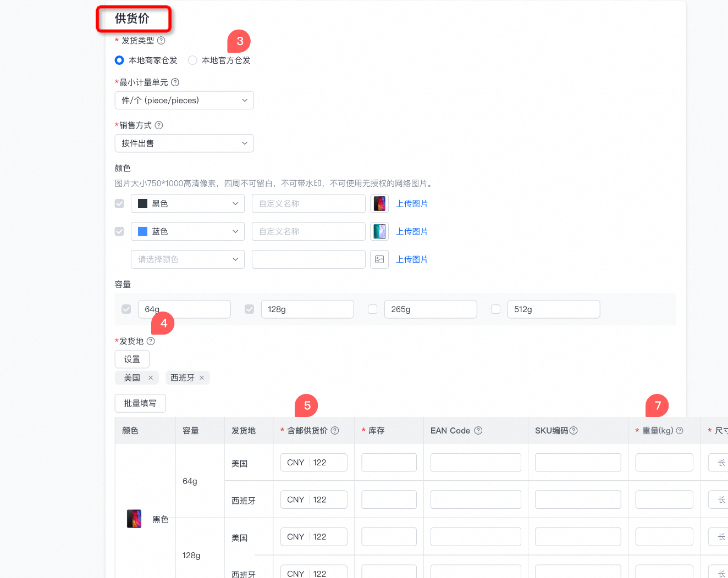The image size is (728, 578).
Task: Select 本地官方仓发 radio option
Action: point(192,60)
